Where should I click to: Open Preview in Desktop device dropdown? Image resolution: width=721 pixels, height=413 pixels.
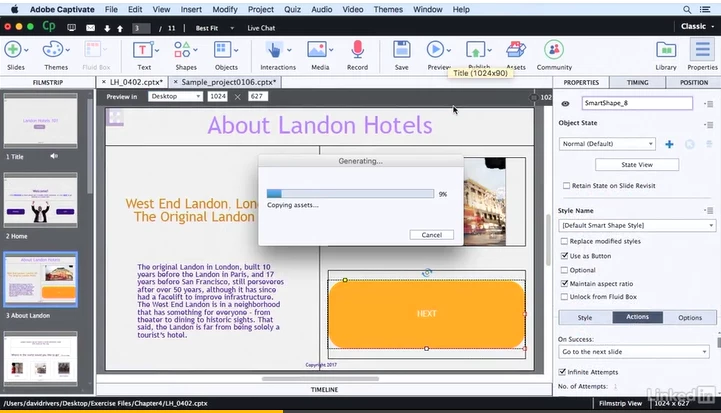[175, 96]
